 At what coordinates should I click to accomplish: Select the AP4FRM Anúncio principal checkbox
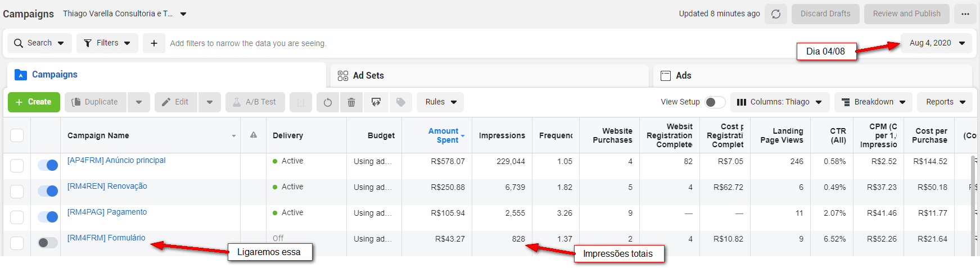pos(17,166)
